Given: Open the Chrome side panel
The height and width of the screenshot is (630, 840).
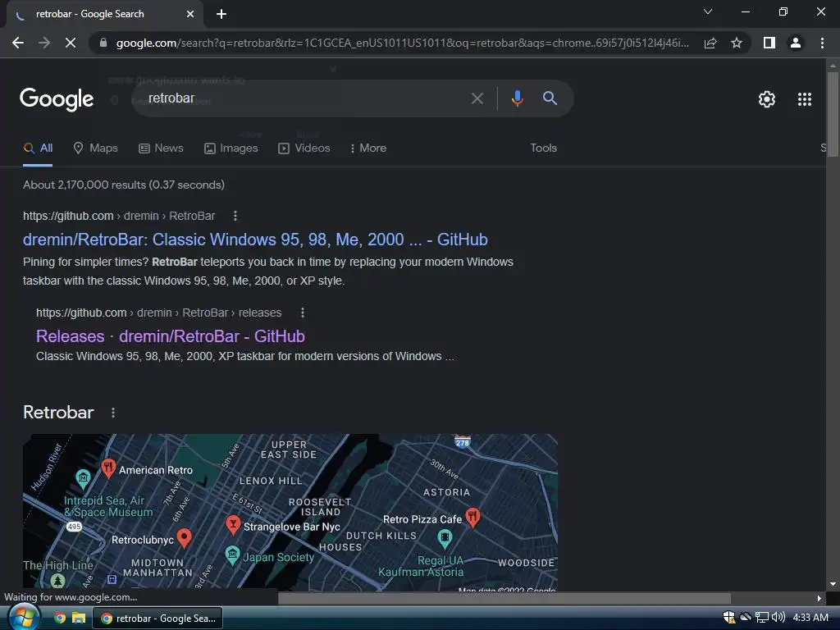Looking at the screenshot, I should pos(769,43).
